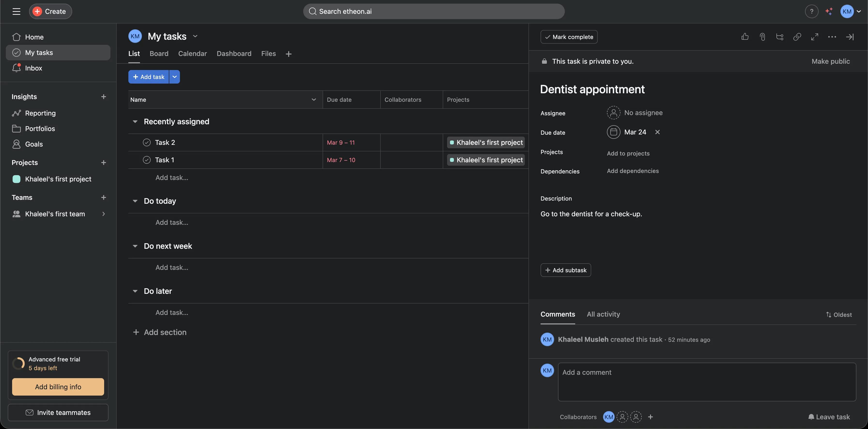Expand task to full screen view
Image resolution: width=868 pixels, height=429 pixels.
tap(814, 37)
